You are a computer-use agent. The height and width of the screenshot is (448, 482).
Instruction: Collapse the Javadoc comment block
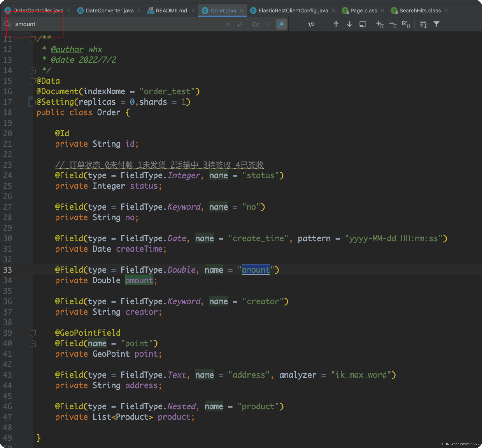click(x=33, y=39)
